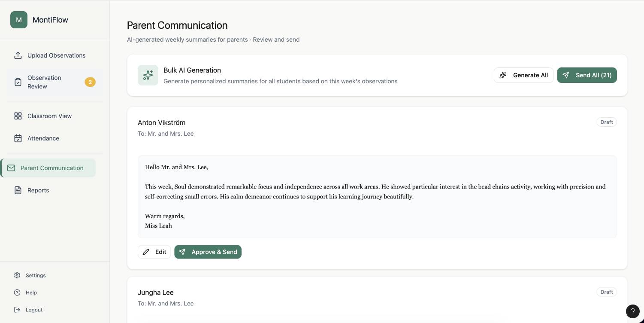The height and width of the screenshot is (323, 644).
Task: Click the Attendance calendar icon
Action: coord(18,138)
